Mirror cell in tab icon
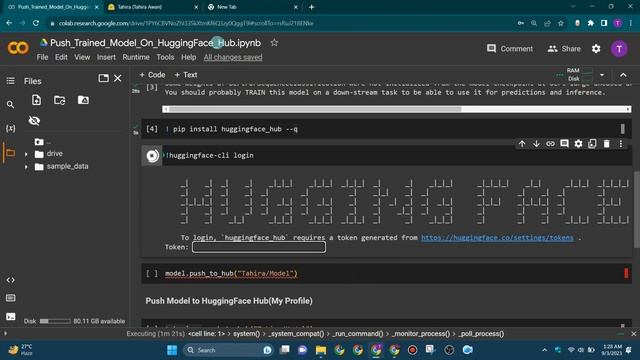This screenshot has width=640, height=360. pyautogui.click(x=592, y=144)
